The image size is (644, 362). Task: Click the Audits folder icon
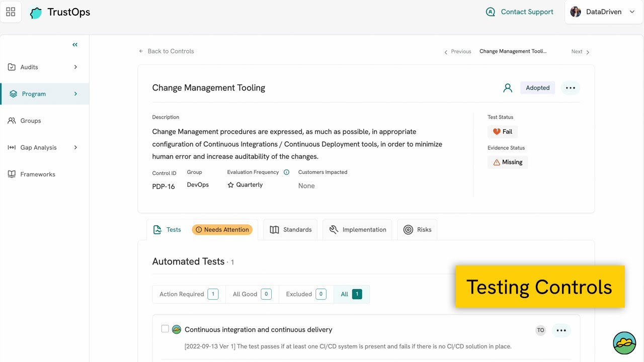click(x=12, y=67)
